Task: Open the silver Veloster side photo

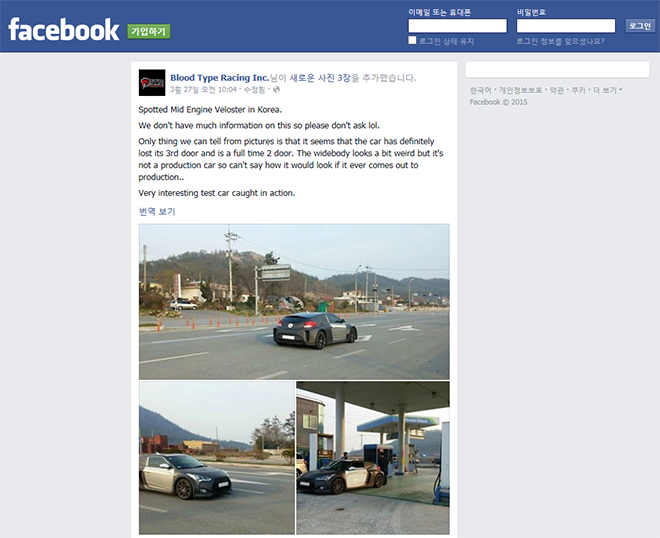Action: click(217, 458)
